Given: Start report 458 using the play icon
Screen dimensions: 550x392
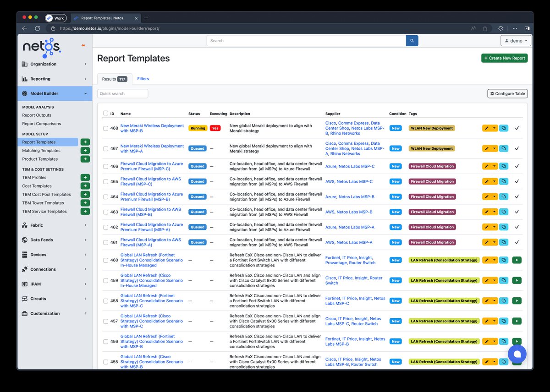Looking at the screenshot, I should click(x=517, y=300).
